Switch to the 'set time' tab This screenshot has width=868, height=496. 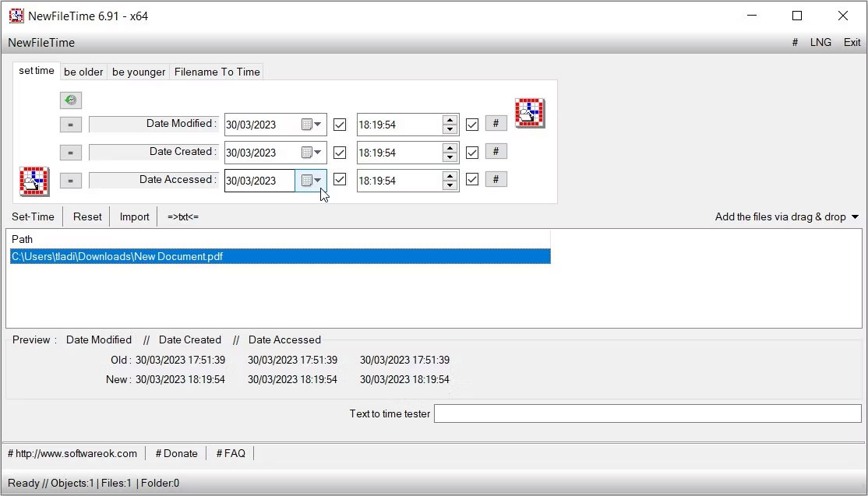37,71
